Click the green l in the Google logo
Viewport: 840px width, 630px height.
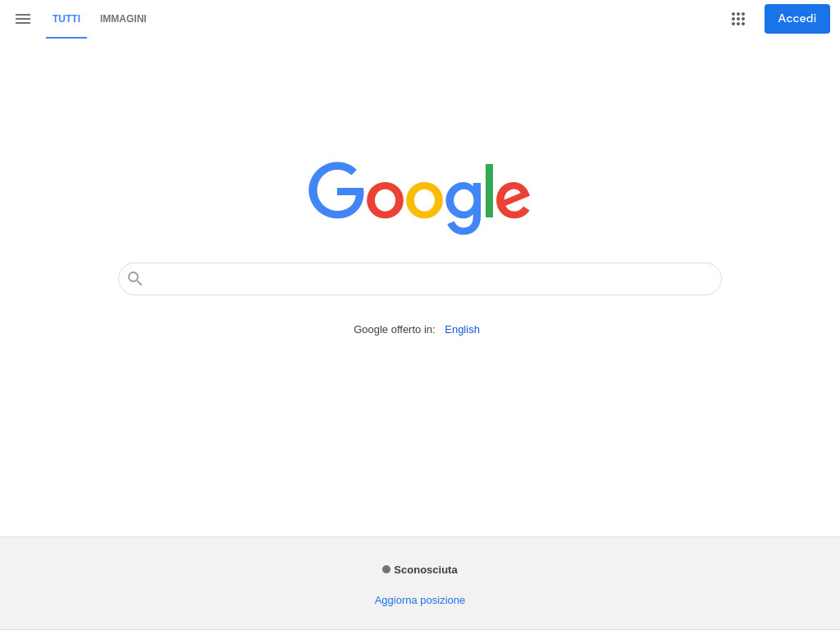pyautogui.click(x=489, y=190)
